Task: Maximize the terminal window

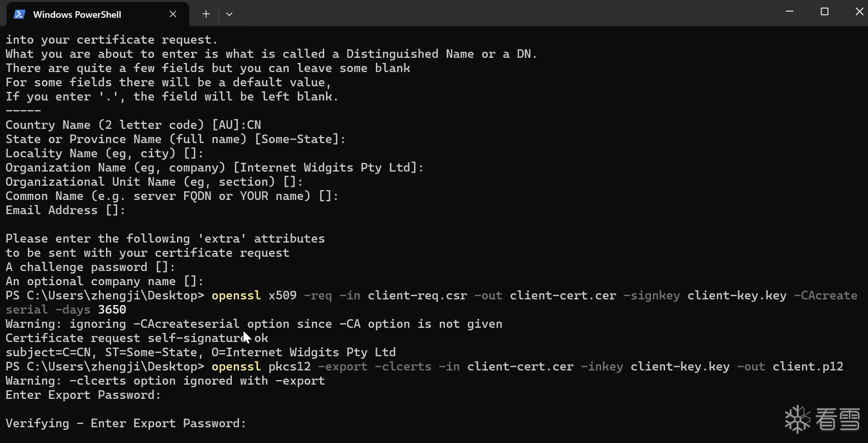Action: 824,12
